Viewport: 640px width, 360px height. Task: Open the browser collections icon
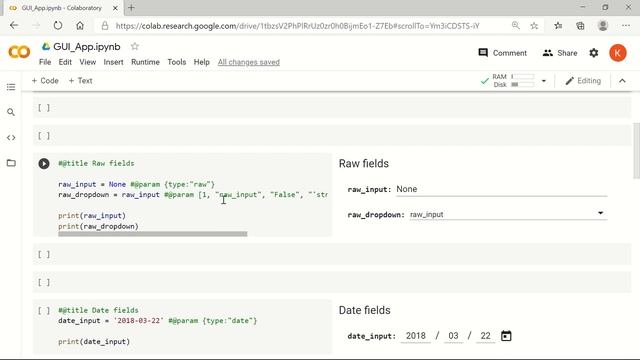[580, 26]
